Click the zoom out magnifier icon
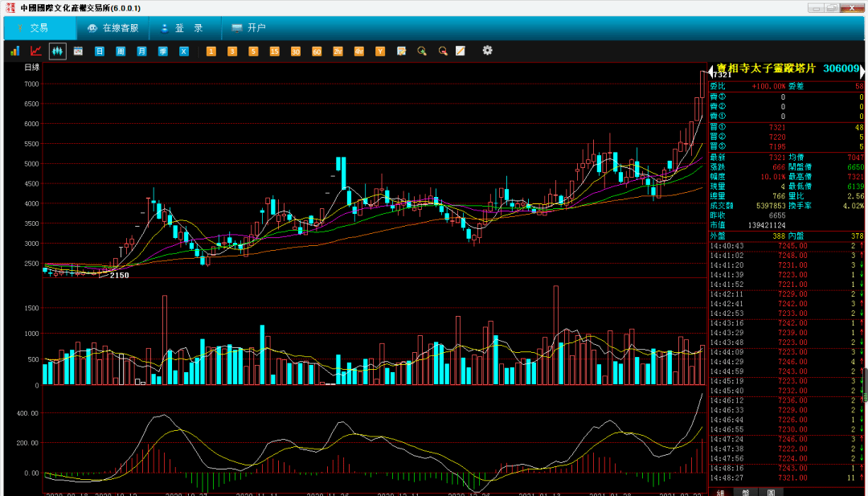Screen dimensions: 868x496 [x=442, y=51]
